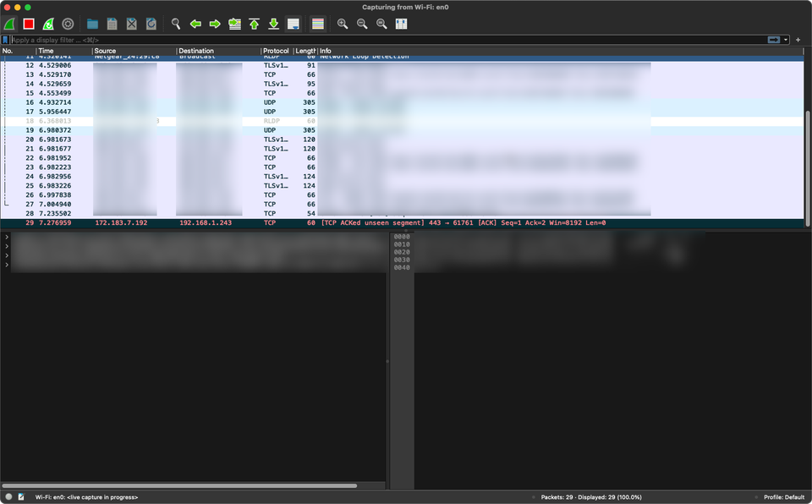Image resolution: width=812 pixels, height=504 pixels.
Task: Zoom out the packet text
Action: point(362,24)
